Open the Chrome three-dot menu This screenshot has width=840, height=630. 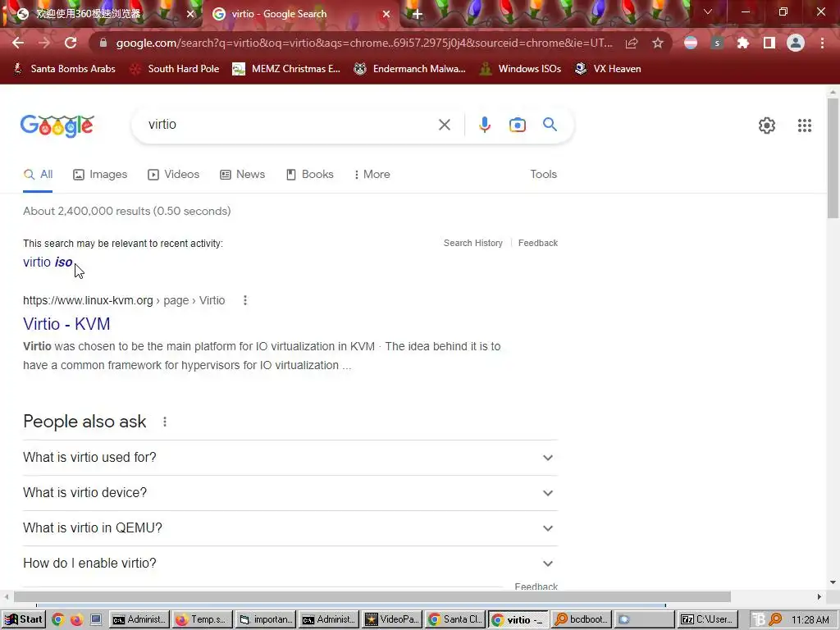[822, 43]
